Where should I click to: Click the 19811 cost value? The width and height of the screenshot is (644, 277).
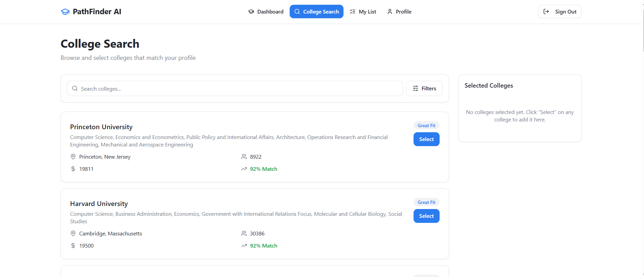pos(86,169)
